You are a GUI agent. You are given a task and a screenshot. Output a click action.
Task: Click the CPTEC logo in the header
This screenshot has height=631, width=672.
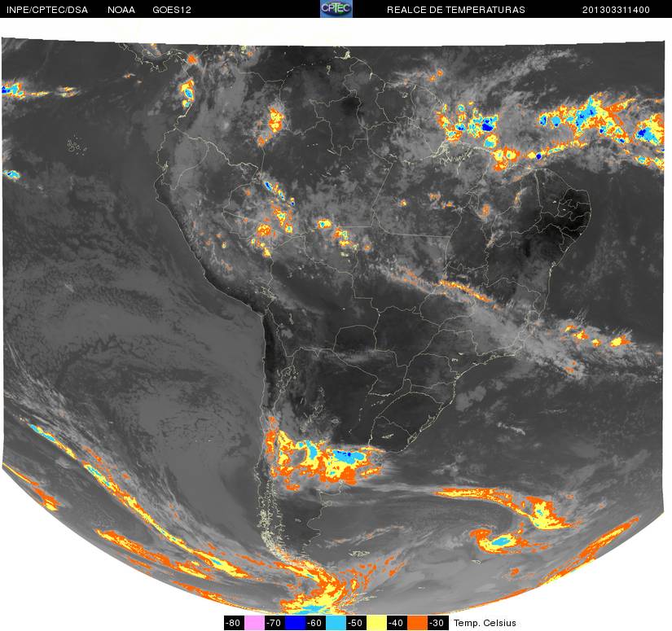click(x=336, y=9)
